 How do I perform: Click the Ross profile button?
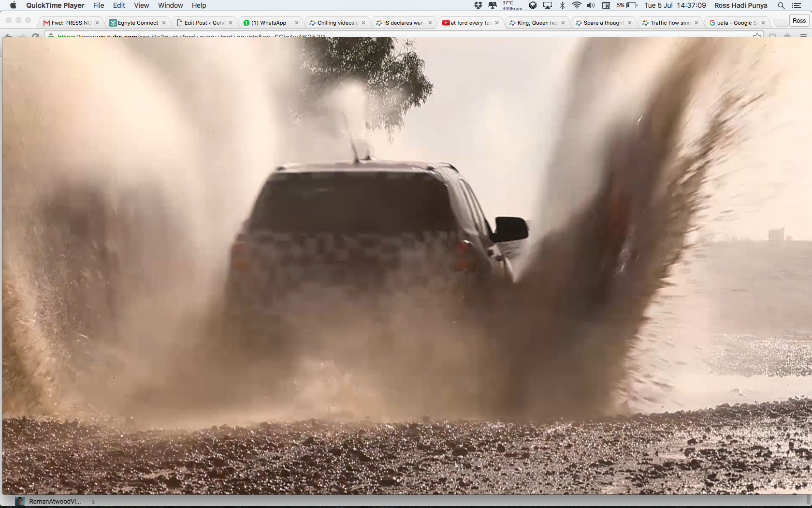coord(799,21)
